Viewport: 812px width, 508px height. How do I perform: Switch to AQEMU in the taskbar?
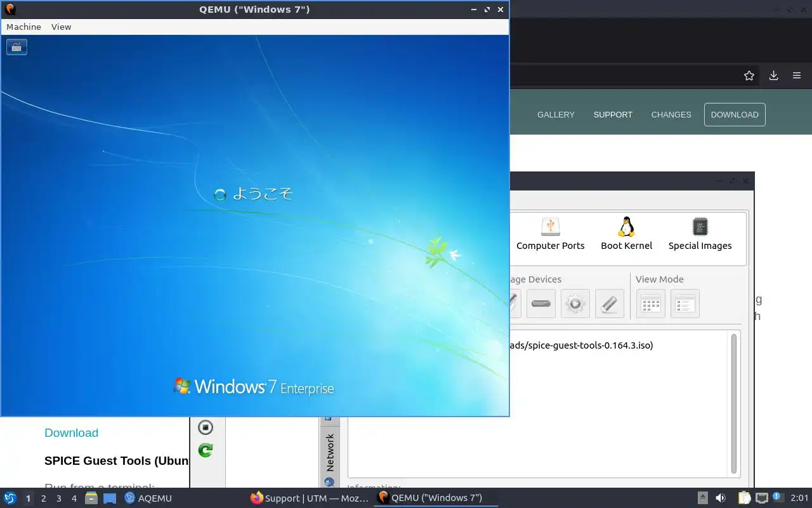tap(148, 498)
